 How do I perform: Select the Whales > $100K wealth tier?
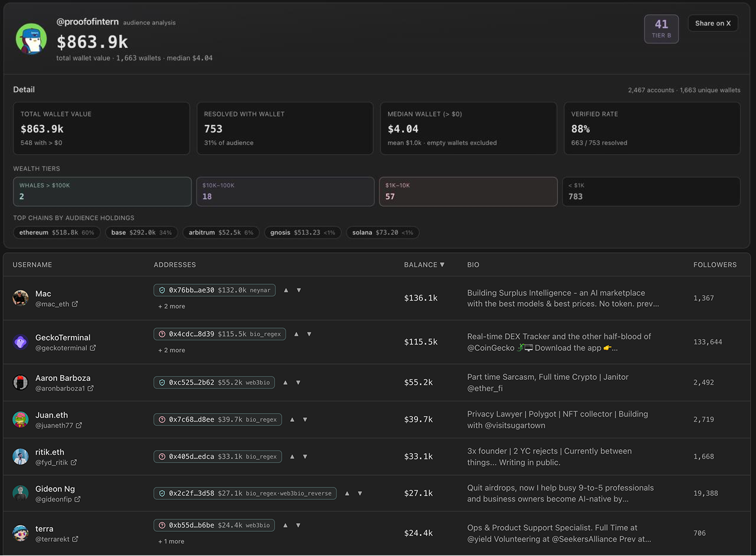(x=102, y=191)
